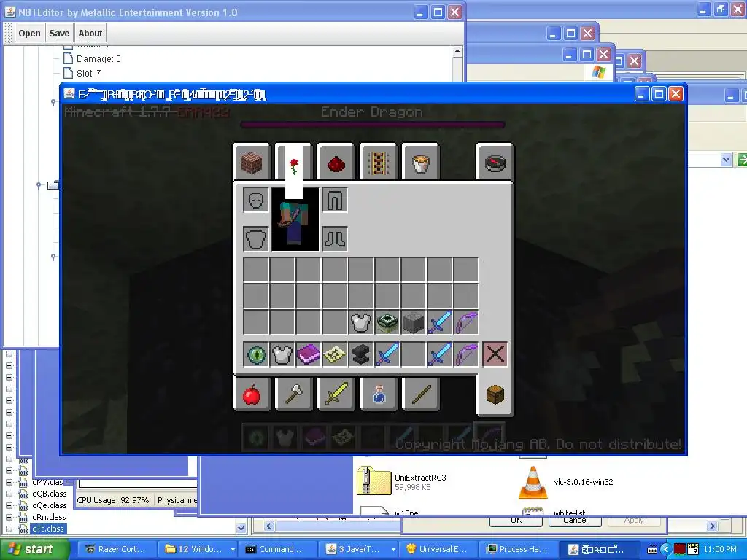The height and width of the screenshot is (560, 747).
Task: Open the address bar dropdown arrow
Action: pos(726,160)
